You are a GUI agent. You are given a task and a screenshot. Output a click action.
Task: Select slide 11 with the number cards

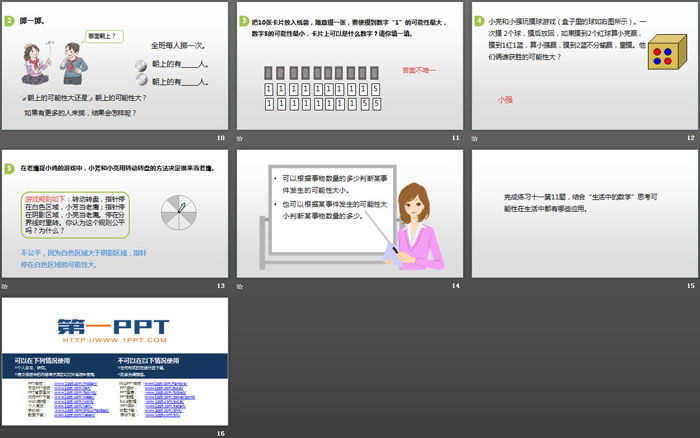tap(349, 66)
